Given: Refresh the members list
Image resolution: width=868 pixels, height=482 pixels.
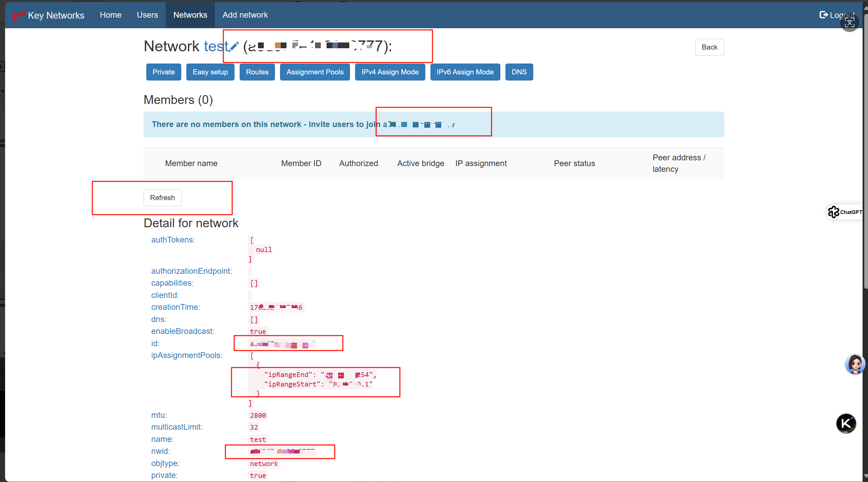Looking at the screenshot, I should click(162, 198).
